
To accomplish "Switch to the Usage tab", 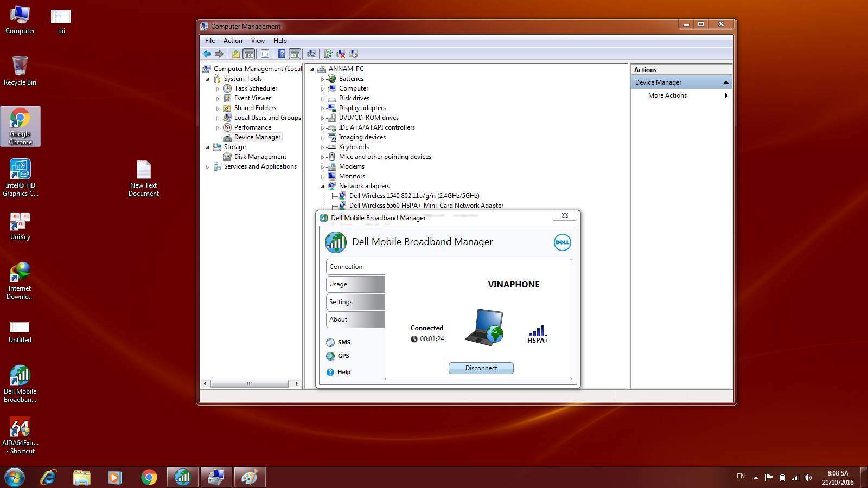I will tap(355, 284).
